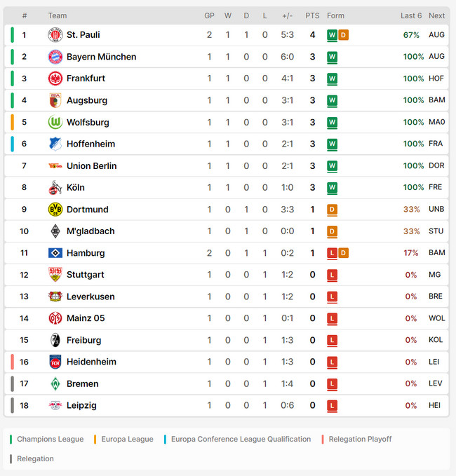Click the Wolfsburg green W logo
Screen dimensions: 456x476
55,122
